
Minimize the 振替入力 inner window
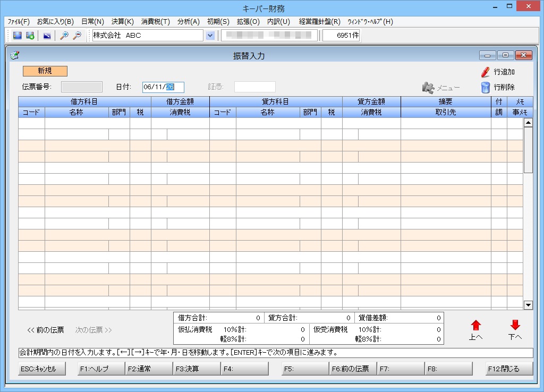(488, 55)
